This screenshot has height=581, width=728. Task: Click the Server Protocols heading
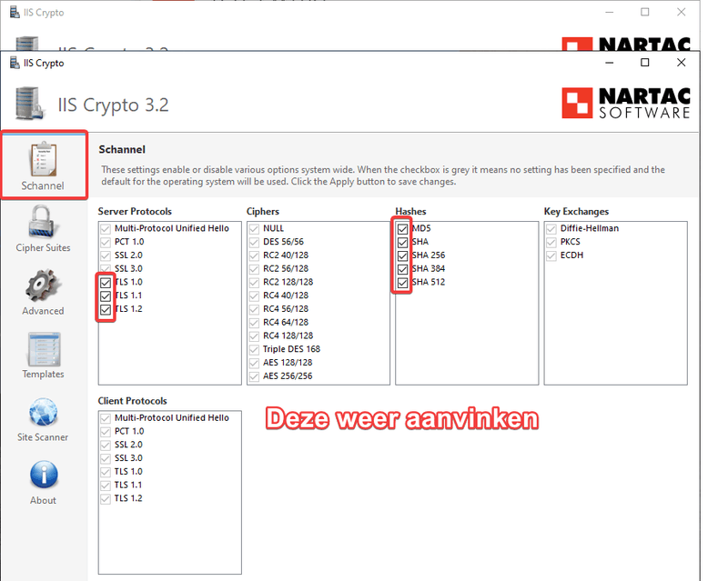click(x=135, y=211)
